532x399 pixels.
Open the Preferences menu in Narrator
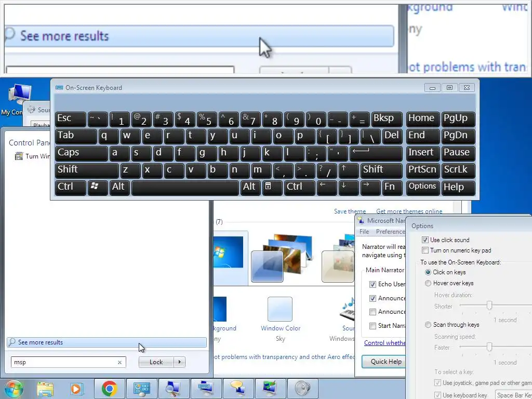coord(391,232)
